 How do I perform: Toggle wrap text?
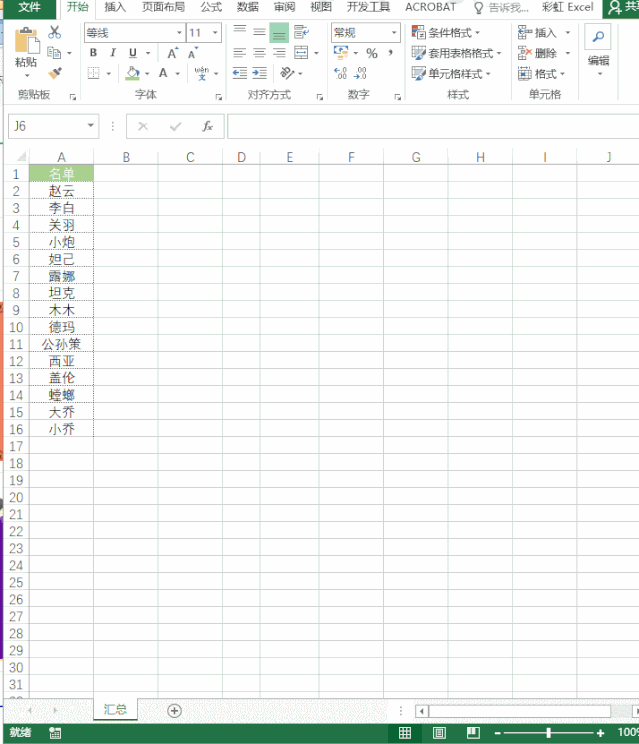(x=301, y=32)
